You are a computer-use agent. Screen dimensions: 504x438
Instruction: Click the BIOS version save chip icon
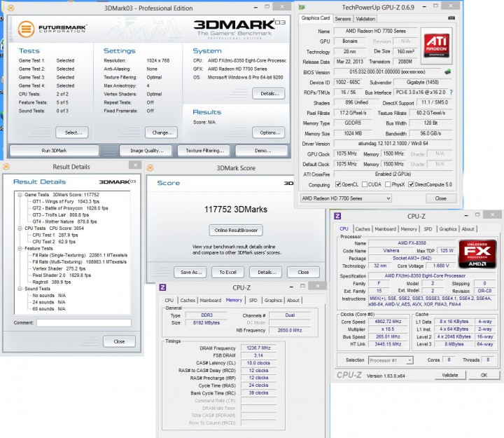click(448, 71)
